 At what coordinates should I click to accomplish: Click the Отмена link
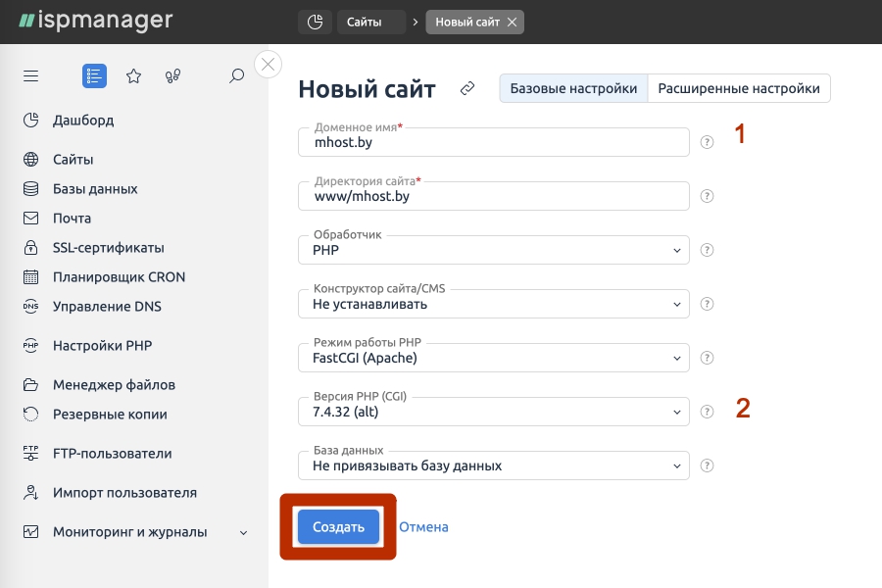[423, 527]
